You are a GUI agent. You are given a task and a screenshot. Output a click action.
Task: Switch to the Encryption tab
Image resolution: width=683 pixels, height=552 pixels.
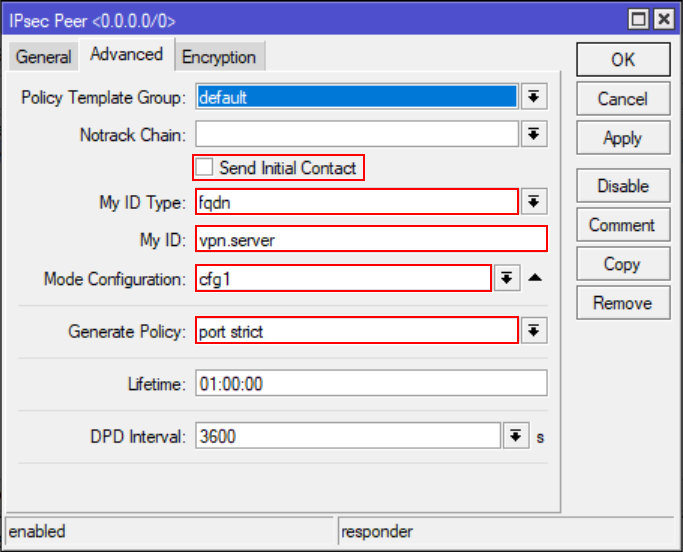[x=219, y=57]
